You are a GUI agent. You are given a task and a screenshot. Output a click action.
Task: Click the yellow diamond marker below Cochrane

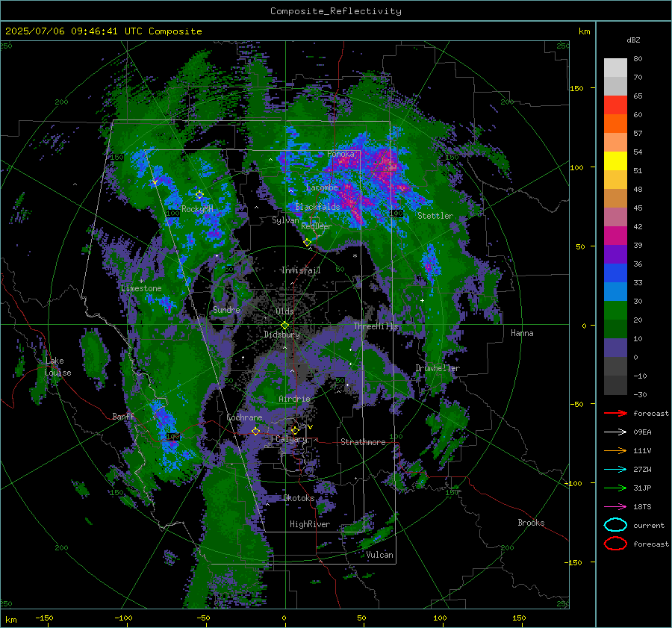tap(256, 431)
